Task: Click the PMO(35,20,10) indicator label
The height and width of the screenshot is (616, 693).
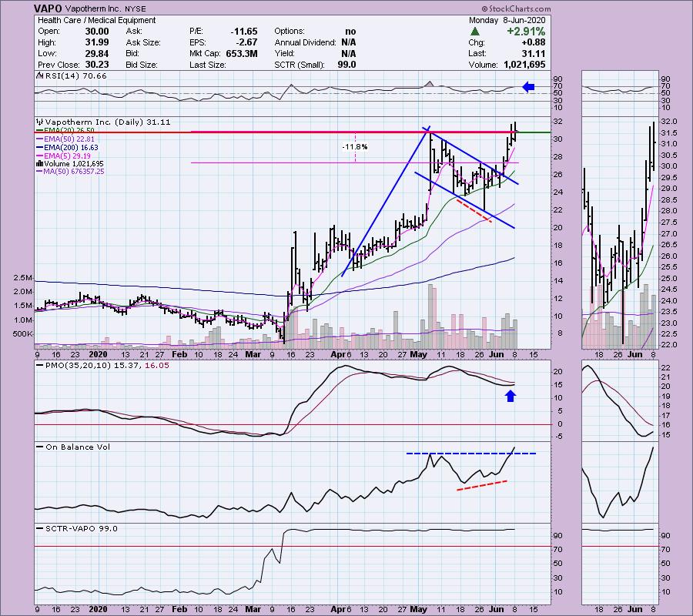Action: tap(107, 366)
